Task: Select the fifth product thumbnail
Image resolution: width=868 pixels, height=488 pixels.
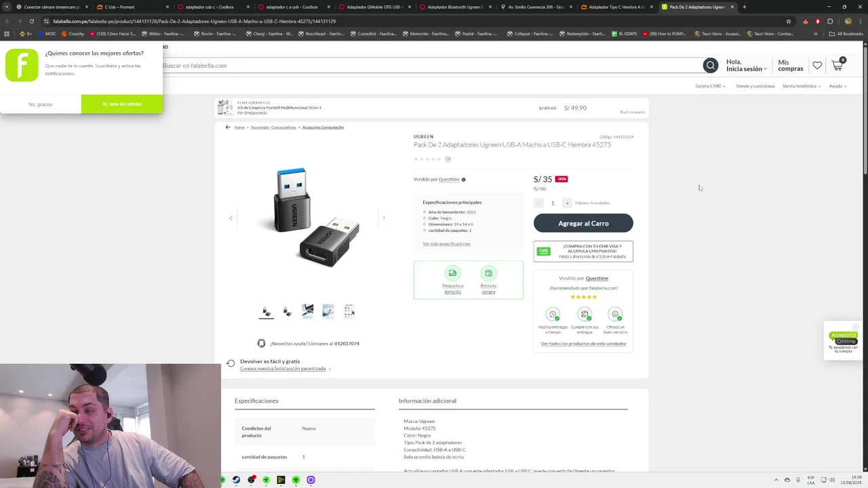Action: (349, 311)
